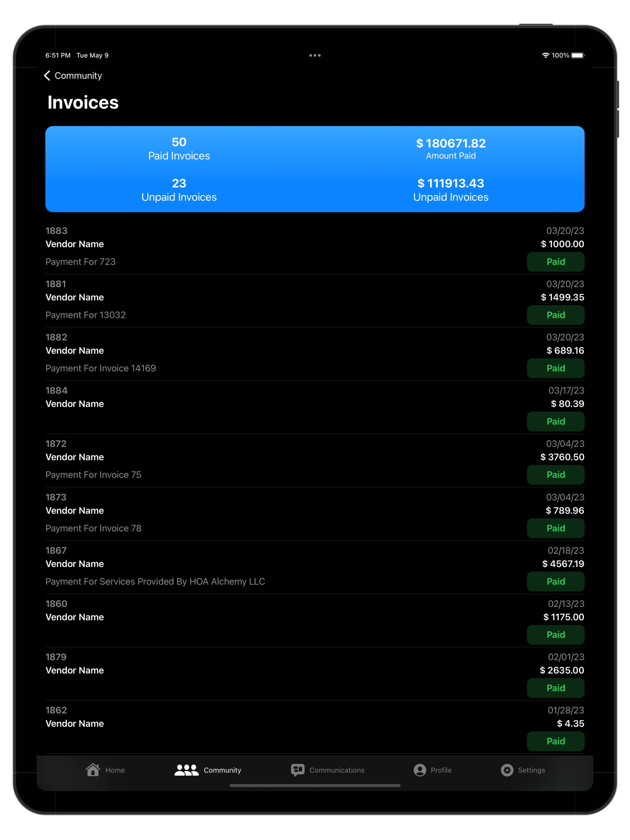Tap the amount $ 689.16

(x=565, y=351)
